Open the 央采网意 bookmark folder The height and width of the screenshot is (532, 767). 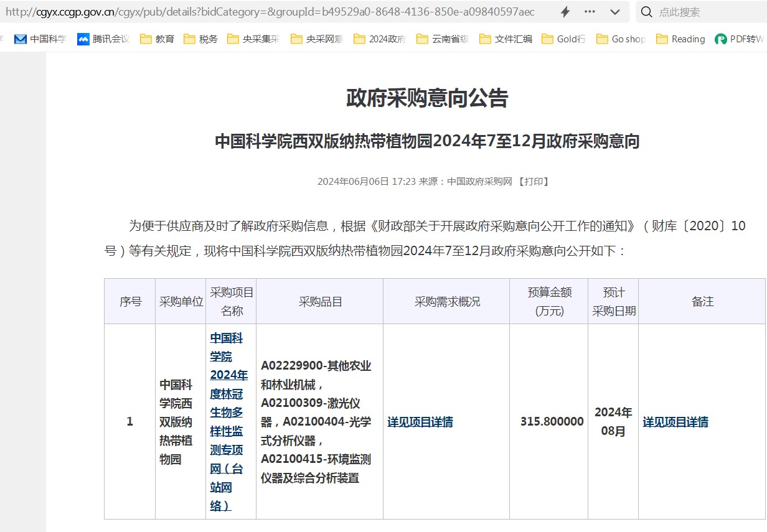coord(317,39)
